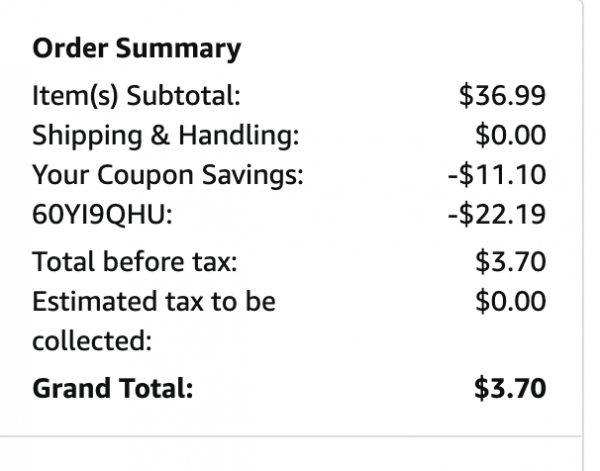Click the bold $3.70 grand total amount
The width and height of the screenshot is (600, 471).
click(510, 388)
